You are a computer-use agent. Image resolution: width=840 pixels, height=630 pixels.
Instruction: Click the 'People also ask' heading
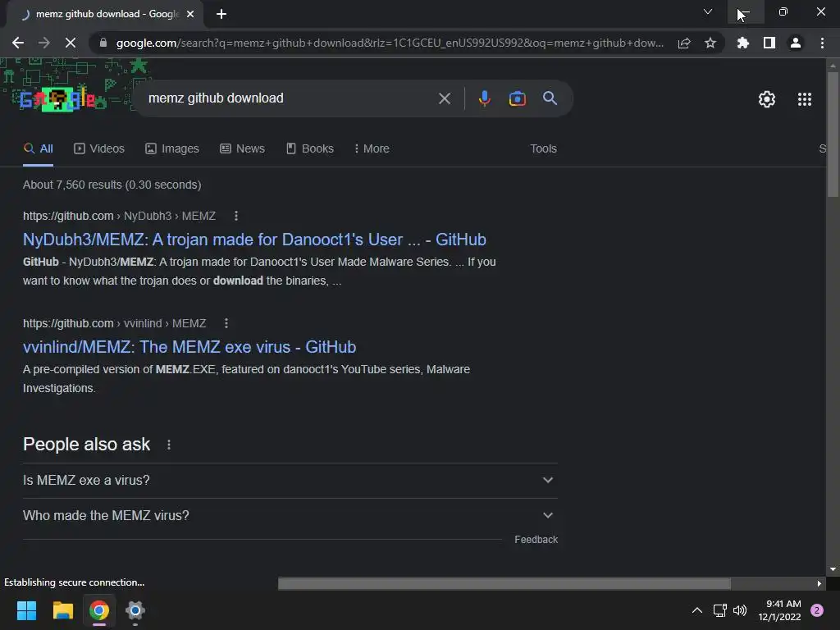coord(87,444)
